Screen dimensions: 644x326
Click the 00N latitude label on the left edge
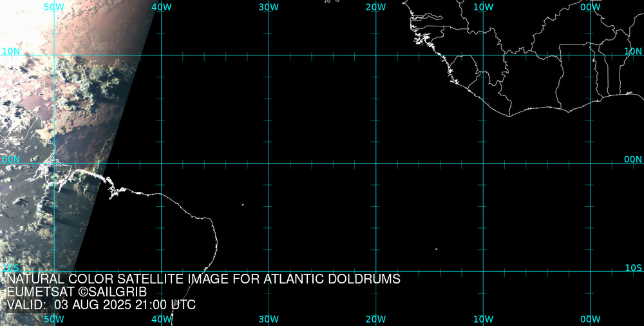(11, 160)
